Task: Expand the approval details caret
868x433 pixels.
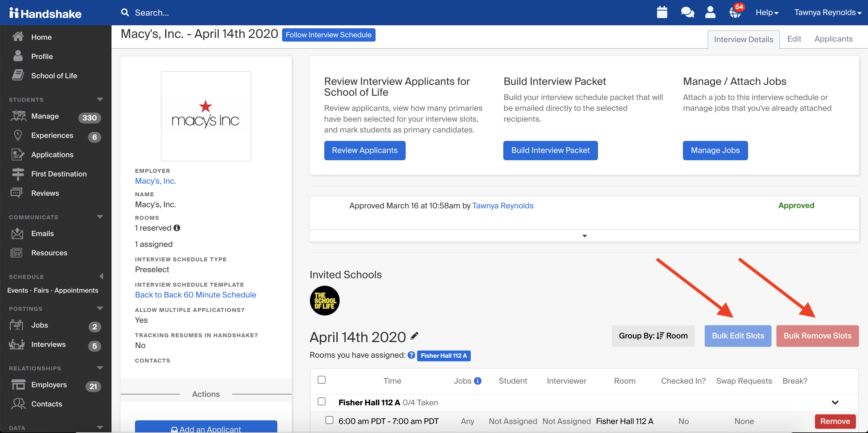Action: click(x=584, y=236)
